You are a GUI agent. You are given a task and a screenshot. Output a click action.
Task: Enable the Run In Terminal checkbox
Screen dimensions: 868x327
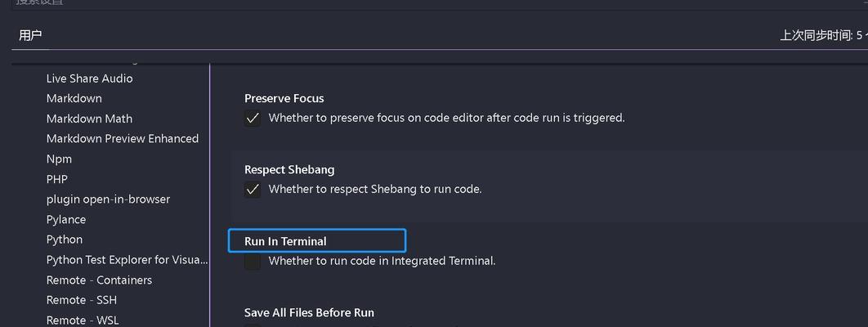point(253,261)
